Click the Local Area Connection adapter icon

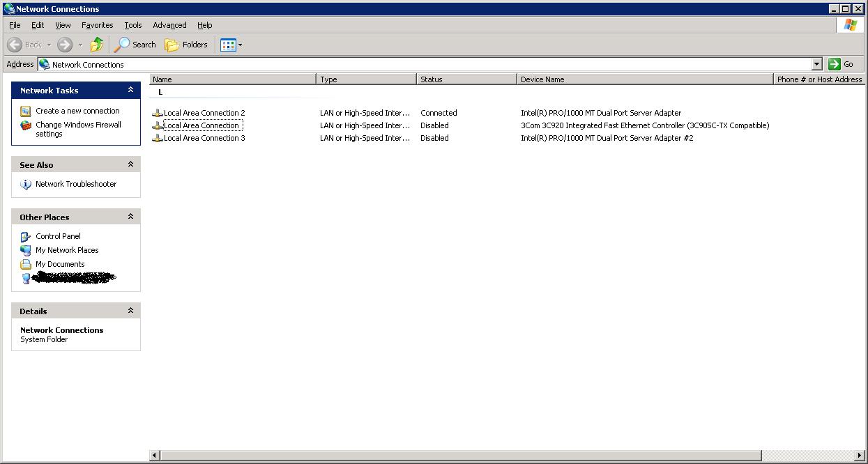click(158, 125)
